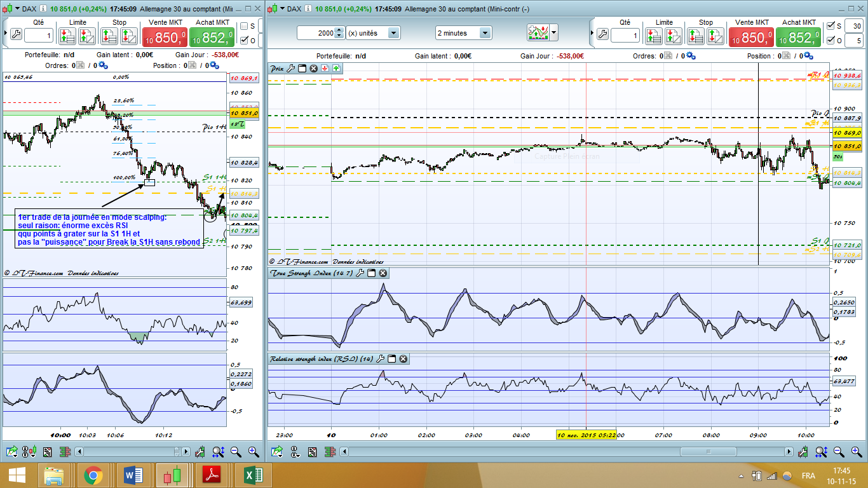The image size is (868, 488).
Task: Increase the 2000 units stepper value
Action: (x=339, y=30)
